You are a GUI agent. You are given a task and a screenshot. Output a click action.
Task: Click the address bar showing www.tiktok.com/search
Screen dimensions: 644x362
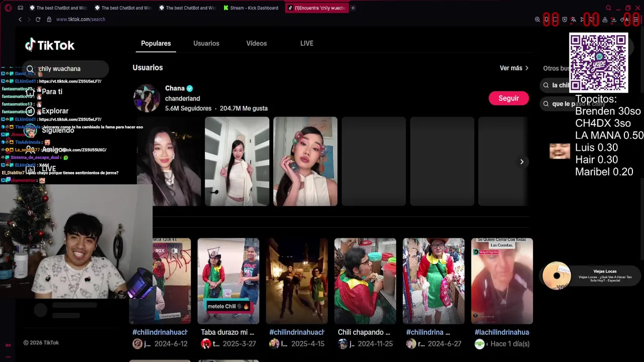click(80, 19)
